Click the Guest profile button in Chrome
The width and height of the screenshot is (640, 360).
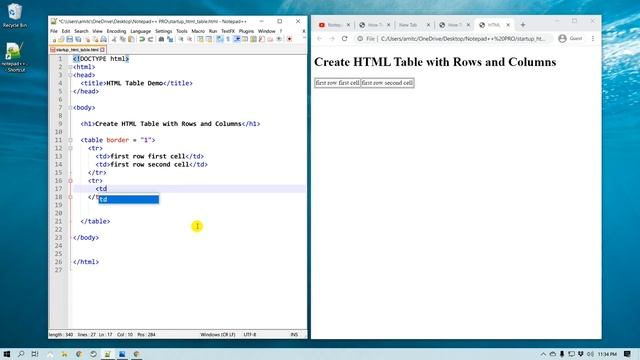[571, 38]
